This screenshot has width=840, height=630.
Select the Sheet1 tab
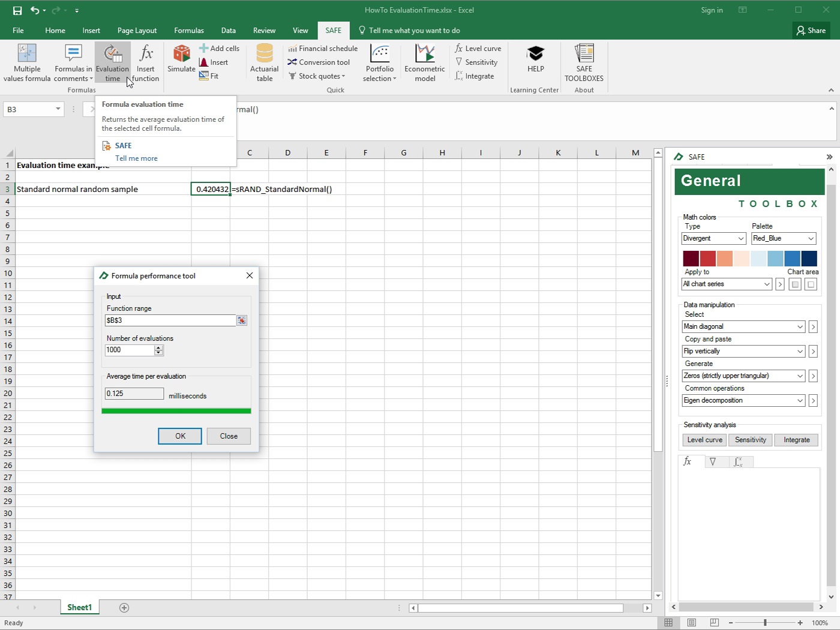(80, 608)
